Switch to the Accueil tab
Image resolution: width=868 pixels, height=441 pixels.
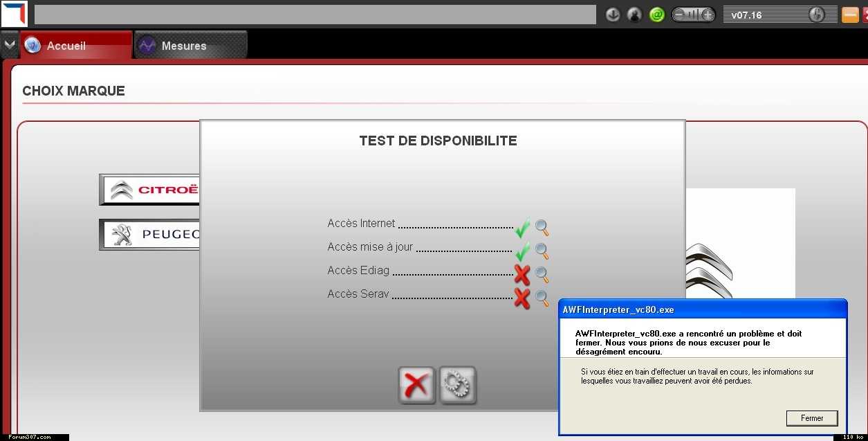tap(76, 45)
